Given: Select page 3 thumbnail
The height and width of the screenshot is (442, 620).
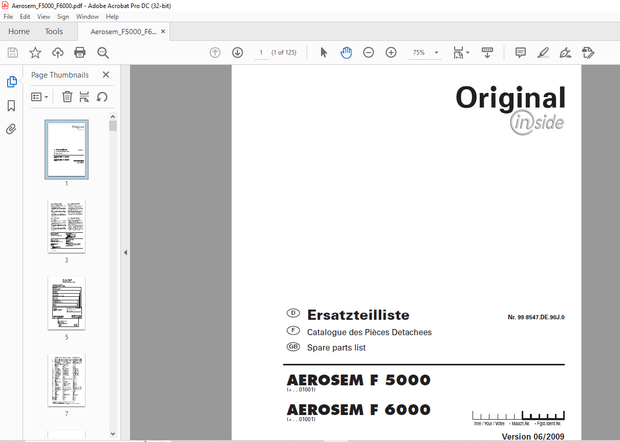Looking at the screenshot, I should 66,227.
